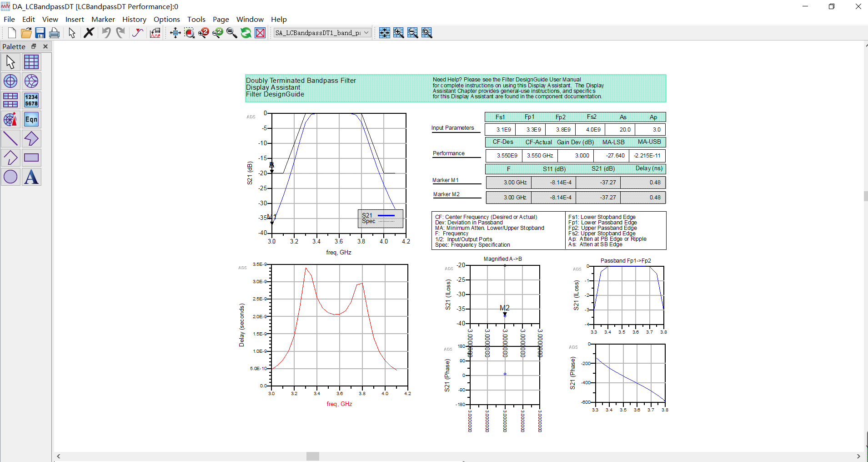
Task: Click the scroll-right arrow at bottom
Action: [858, 456]
